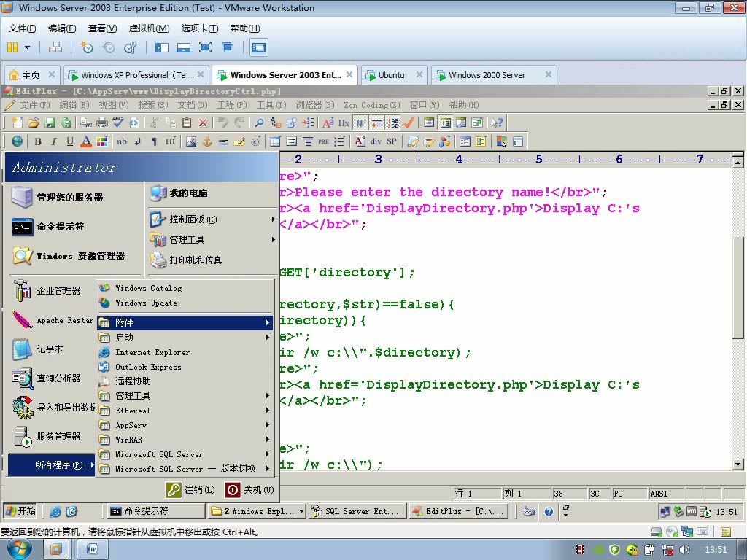Viewport: 747px width, 560px height.
Task: Enter VMware full screen mode icon
Action: point(205,47)
